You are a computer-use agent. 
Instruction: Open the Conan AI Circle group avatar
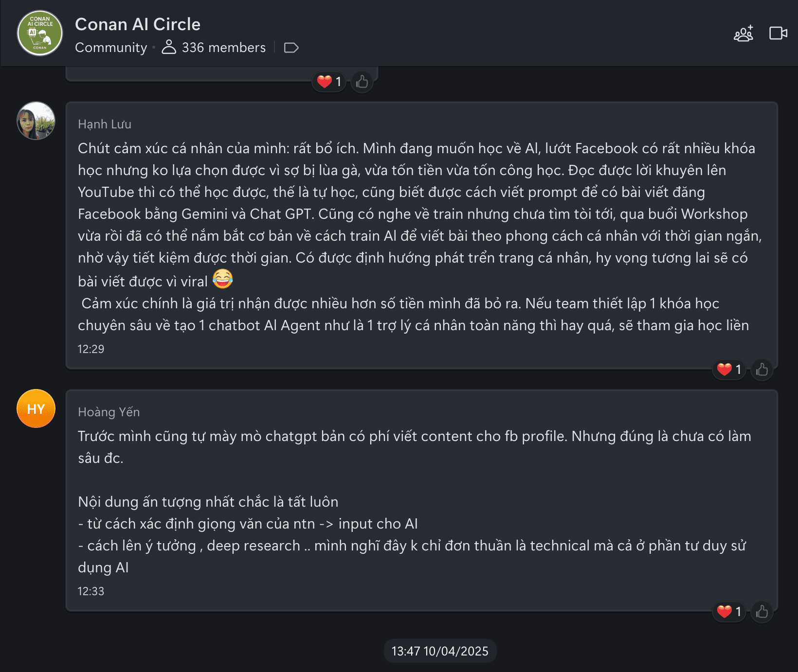click(x=40, y=33)
